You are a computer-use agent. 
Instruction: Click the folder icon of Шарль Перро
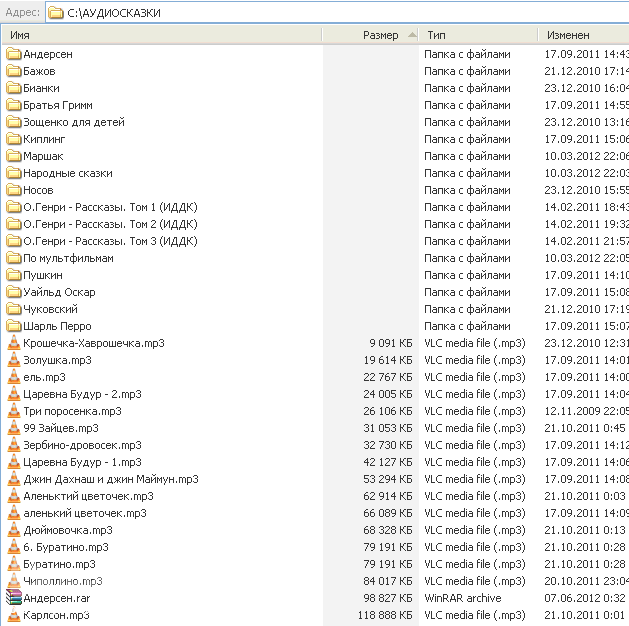click(x=13, y=326)
